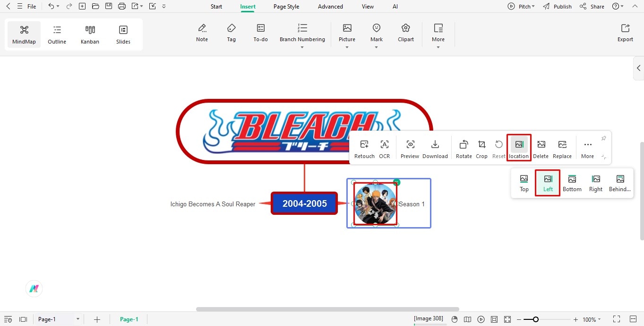Switch to MindMap view mode
The height and width of the screenshot is (326, 644).
[24, 35]
